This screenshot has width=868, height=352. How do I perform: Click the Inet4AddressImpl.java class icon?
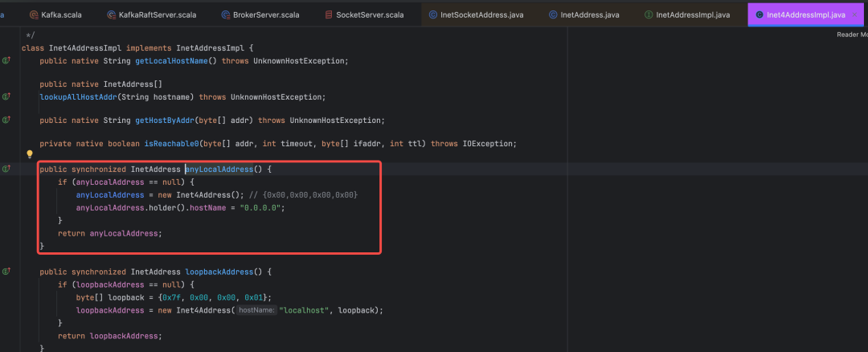[x=759, y=15]
